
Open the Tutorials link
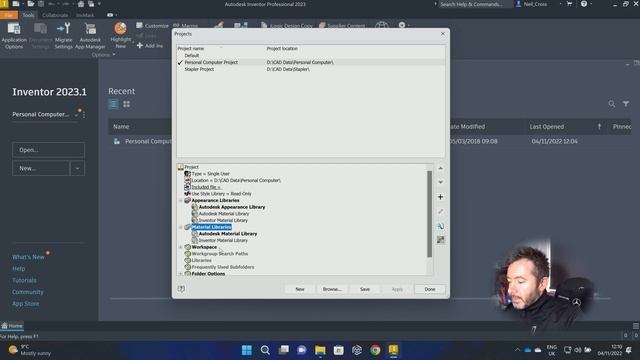(24, 280)
